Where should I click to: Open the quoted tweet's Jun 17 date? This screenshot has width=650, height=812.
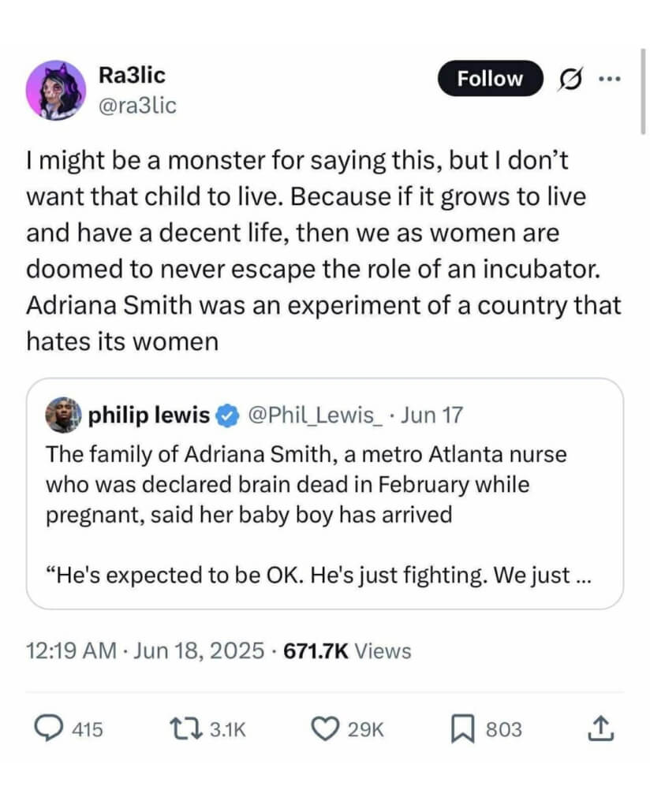[x=431, y=414]
